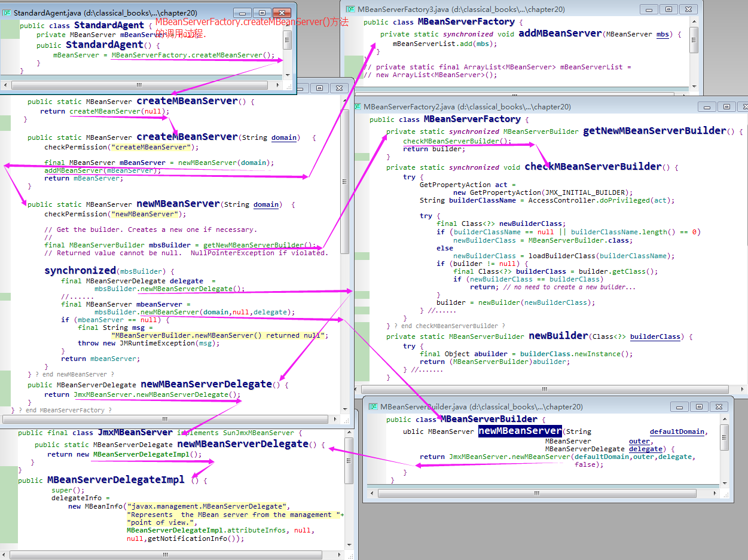
Task: Click the MBeanServerFactory3.java window document icon
Action: [x=350, y=9]
